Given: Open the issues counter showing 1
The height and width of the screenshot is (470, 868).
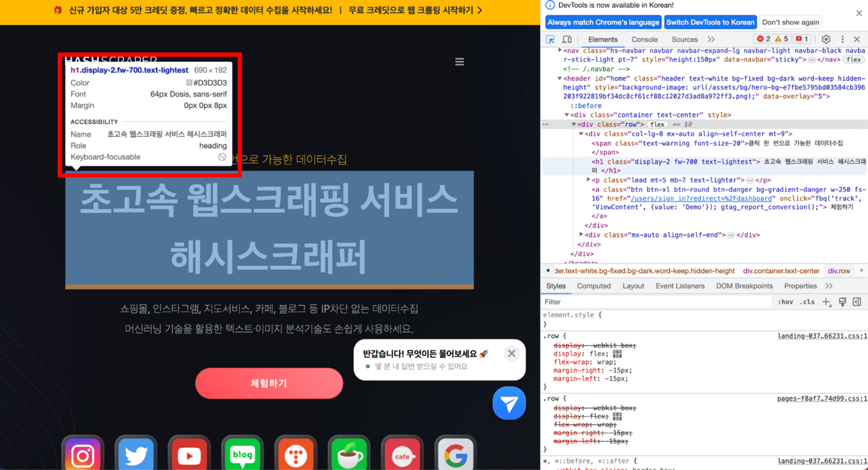Looking at the screenshot, I should [x=803, y=39].
